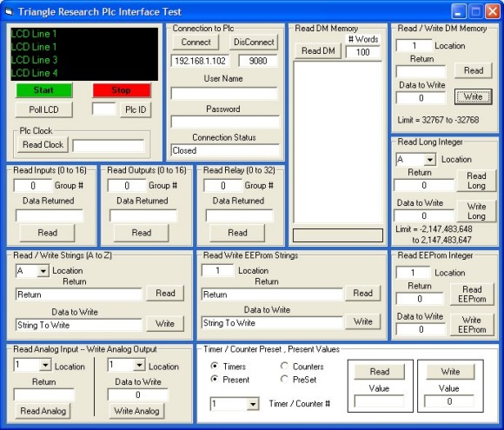Viewport: 504px width, 430px height.
Task: Click the Read Relay Group # field
Action: (222, 186)
